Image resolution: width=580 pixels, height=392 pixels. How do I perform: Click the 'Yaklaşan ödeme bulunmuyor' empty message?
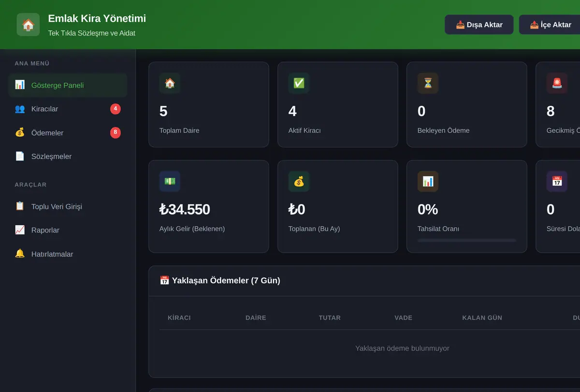coord(402,348)
